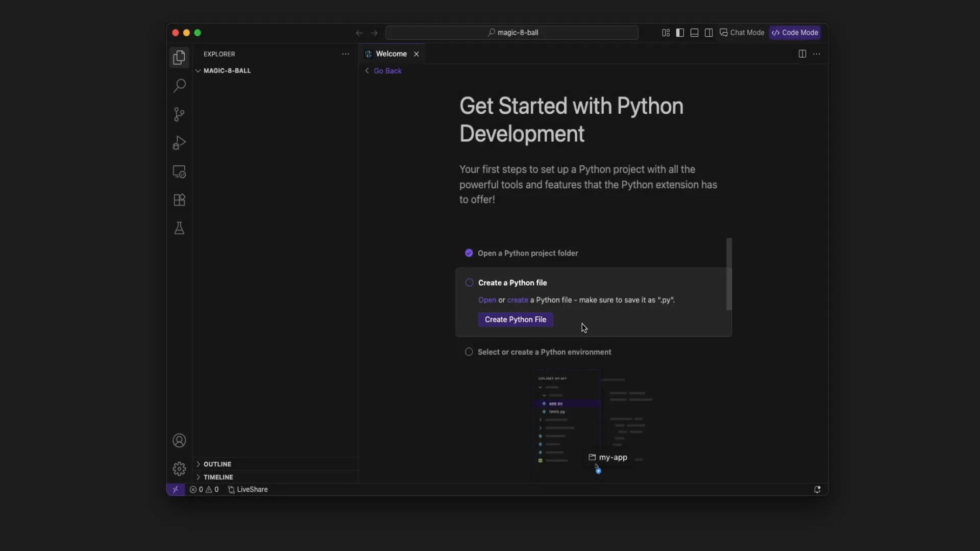Open Remote Explorer view icon
The image size is (980, 551).
tap(179, 171)
